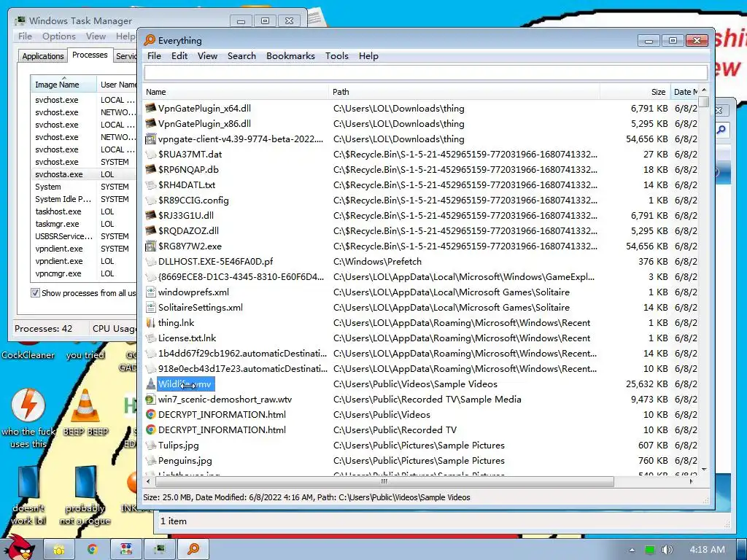Click the Penguins.jpg file icon
Image resolution: width=747 pixels, height=560 pixels.
pyautogui.click(x=150, y=461)
